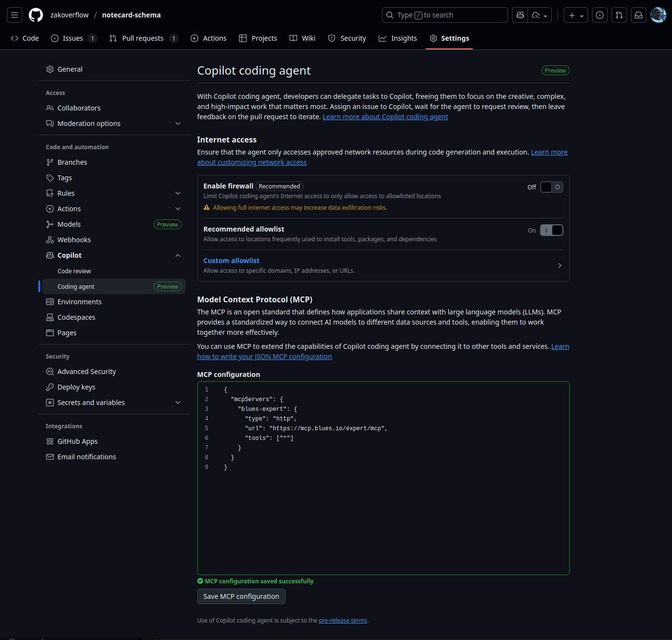Open zakoverflow owner profile link
The width and height of the screenshot is (672, 640).
click(69, 15)
